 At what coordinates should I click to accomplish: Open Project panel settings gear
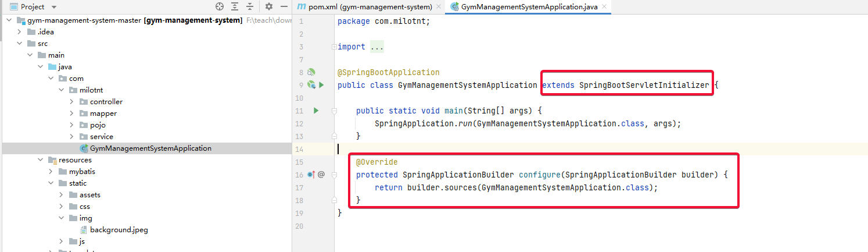[x=268, y=7]
